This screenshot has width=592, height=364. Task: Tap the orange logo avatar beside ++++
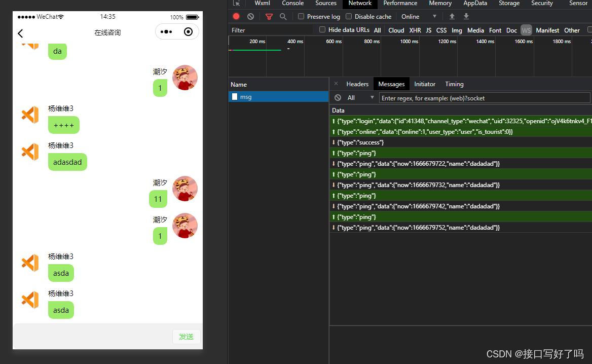click(30, 115)
